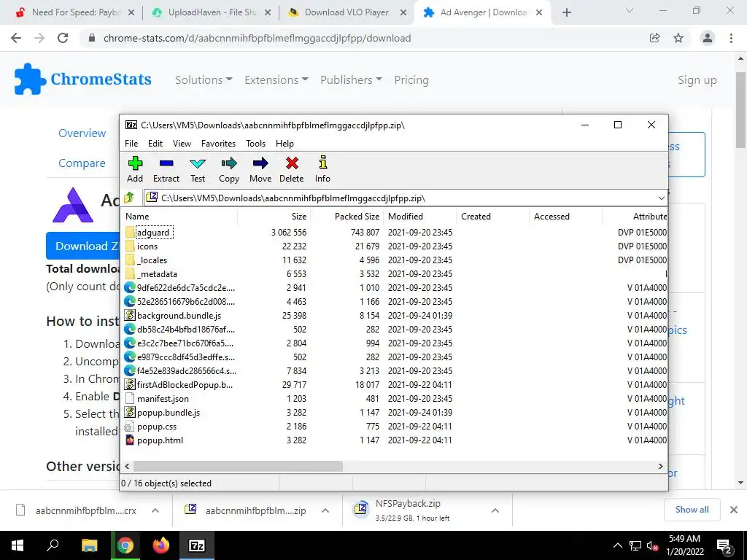The height and width of the screenshot is (560, 747).
Task: Open the Compare link
Action: 82,163
